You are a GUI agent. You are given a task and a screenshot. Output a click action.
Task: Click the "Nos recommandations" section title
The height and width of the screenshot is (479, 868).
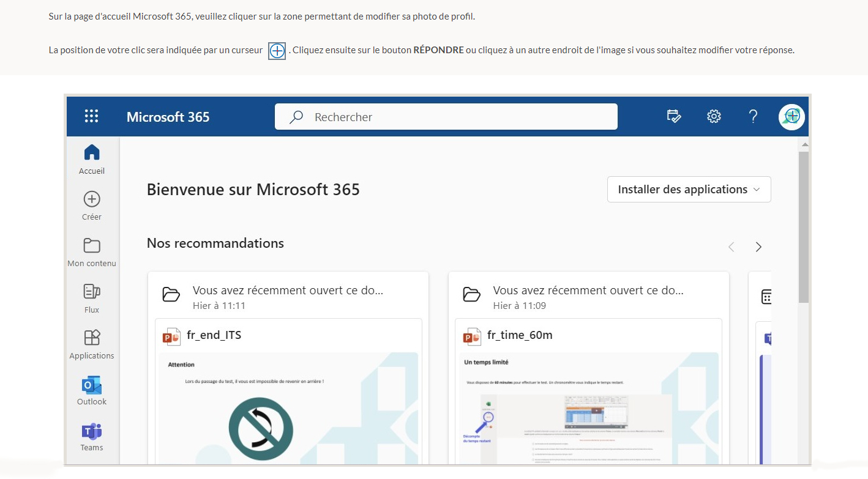click(x=215, y=243)
